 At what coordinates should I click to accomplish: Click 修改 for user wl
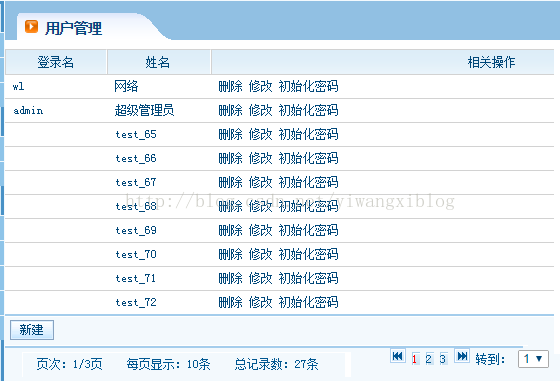pyautogui.click(x=260, y=86)
